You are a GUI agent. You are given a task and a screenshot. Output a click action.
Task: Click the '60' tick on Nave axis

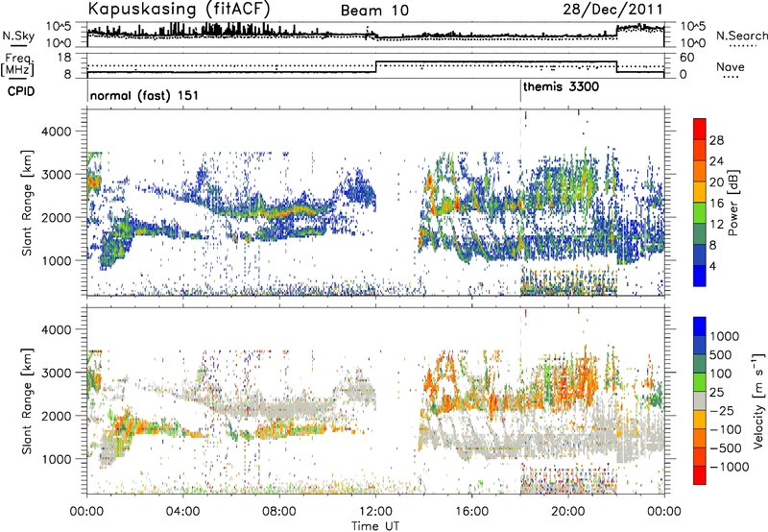click(x=687, y=58)
